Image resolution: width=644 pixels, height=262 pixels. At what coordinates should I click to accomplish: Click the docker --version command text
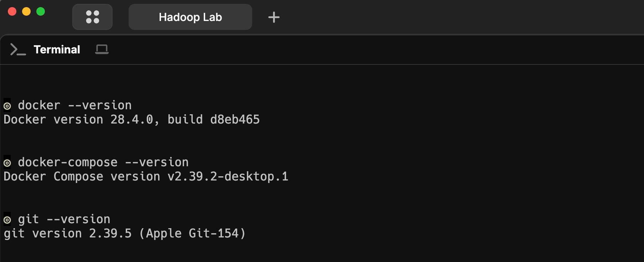point(75,105)
